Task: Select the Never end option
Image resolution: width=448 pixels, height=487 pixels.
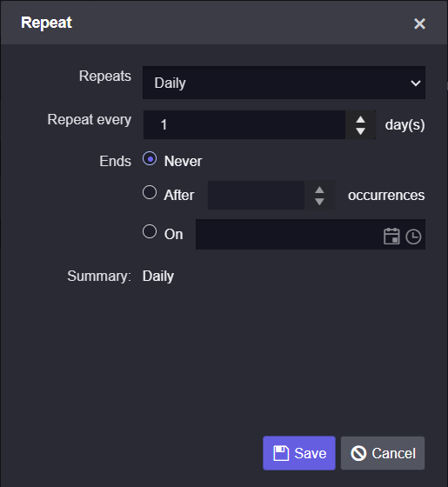Action: tap(150, 158)
